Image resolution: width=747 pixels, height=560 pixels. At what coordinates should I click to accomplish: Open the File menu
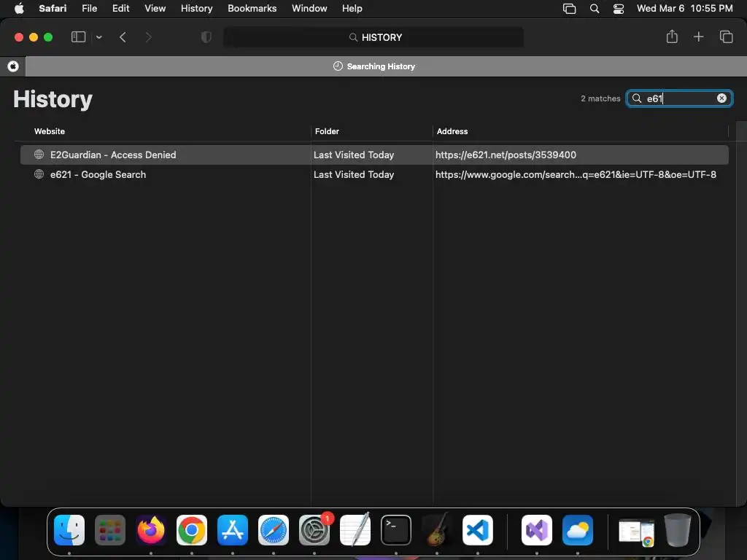point(89,8)
